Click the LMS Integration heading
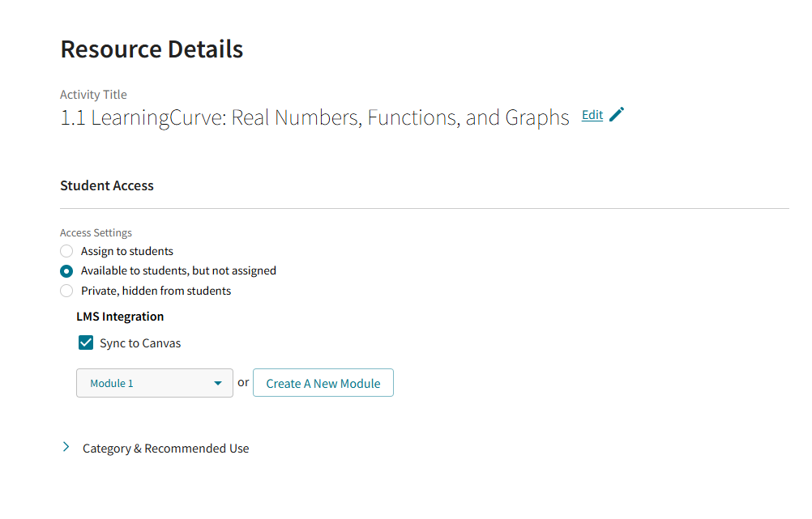The image size is (812, 519). pos(120,316)
